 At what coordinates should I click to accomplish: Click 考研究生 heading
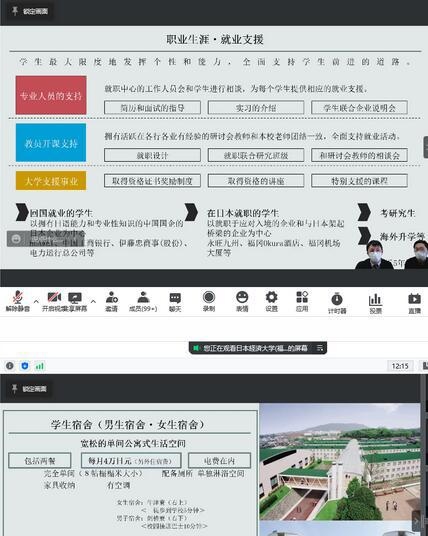(398, 213)
